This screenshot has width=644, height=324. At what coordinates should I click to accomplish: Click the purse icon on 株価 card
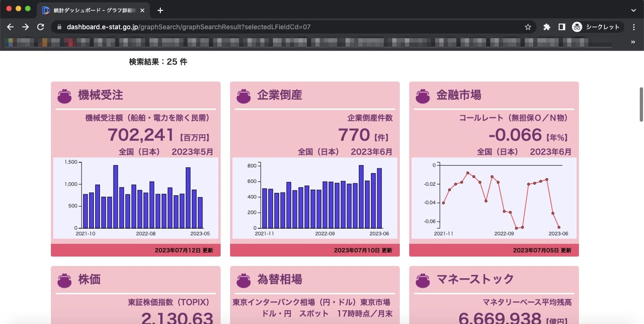coord(64,280)
